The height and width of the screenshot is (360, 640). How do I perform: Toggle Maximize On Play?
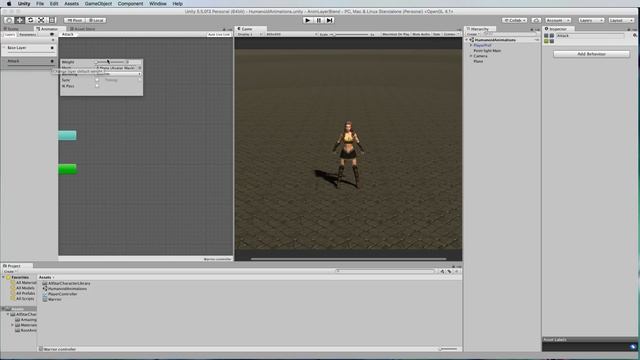pos(396,35)
